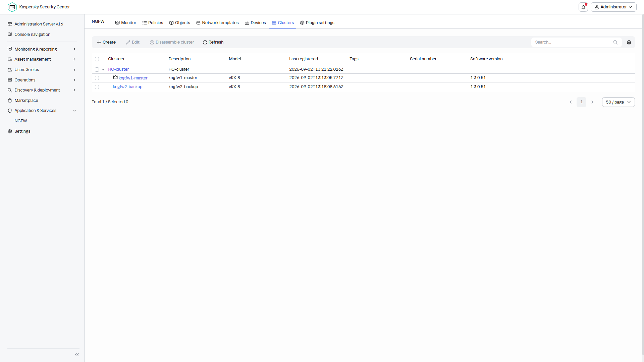The width and height of the screenshot is (644, 362).
Task: Select the kngfw2-backup row checkbox
Action: [x=97, y=87]
